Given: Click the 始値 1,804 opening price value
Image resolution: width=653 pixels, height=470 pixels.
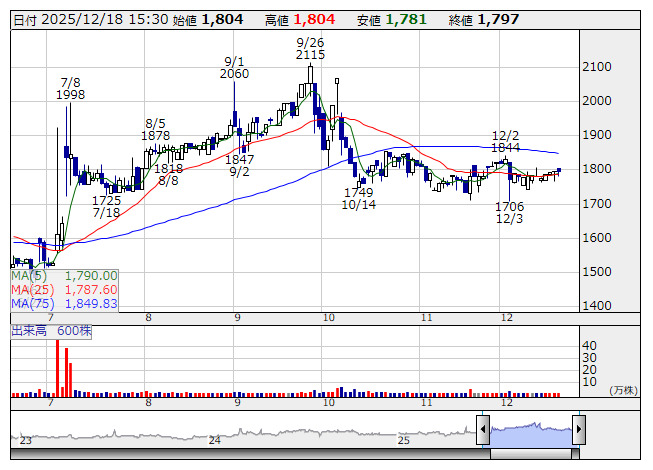Looking at the screenshot, I should [x=207, y=20].
